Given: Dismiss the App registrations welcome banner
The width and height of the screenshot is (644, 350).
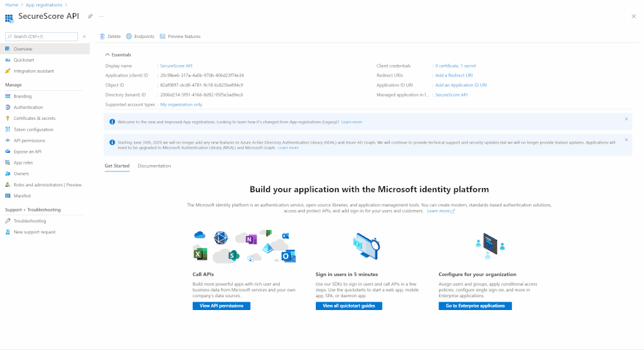Looking at the screenshot, I should (627, 119).
